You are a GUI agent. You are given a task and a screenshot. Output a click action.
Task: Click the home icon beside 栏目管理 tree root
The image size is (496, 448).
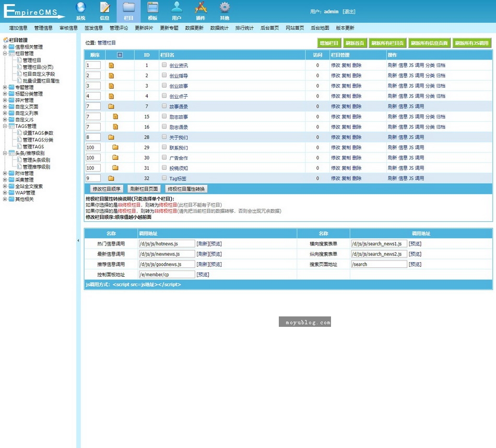point(6,40)
